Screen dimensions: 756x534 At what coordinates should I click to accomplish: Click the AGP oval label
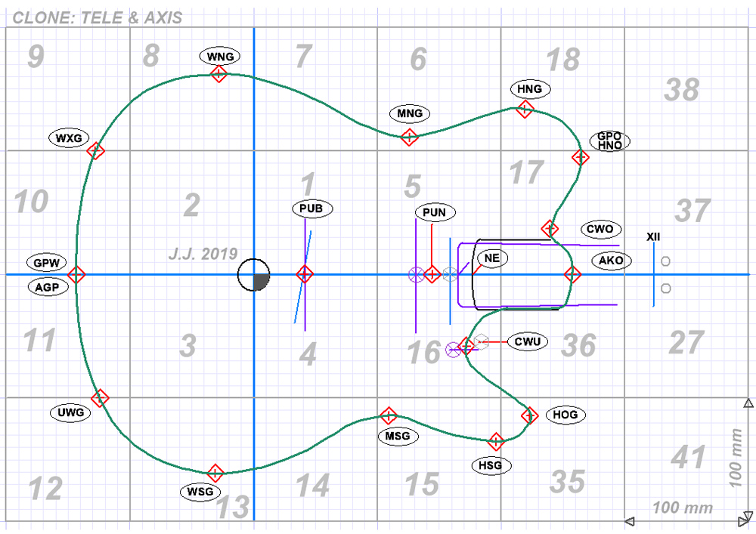click(x=47, y=287)
